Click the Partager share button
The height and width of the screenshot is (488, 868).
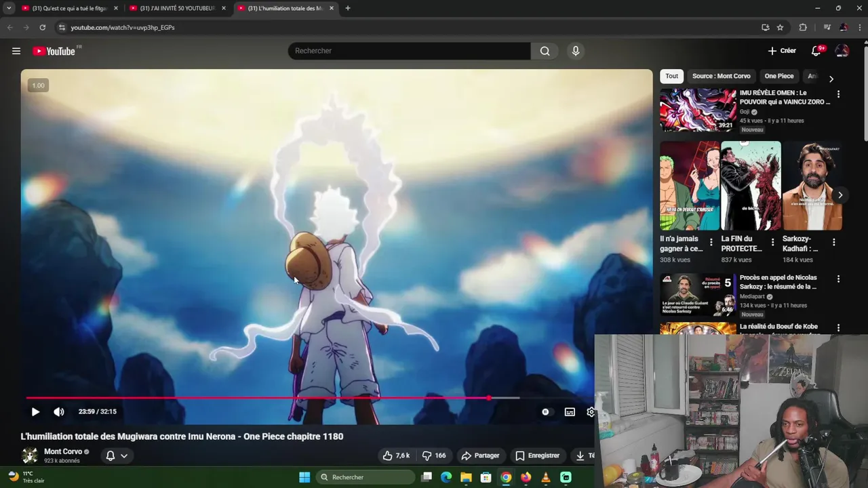pyautogui.click(x=479, y=455)
